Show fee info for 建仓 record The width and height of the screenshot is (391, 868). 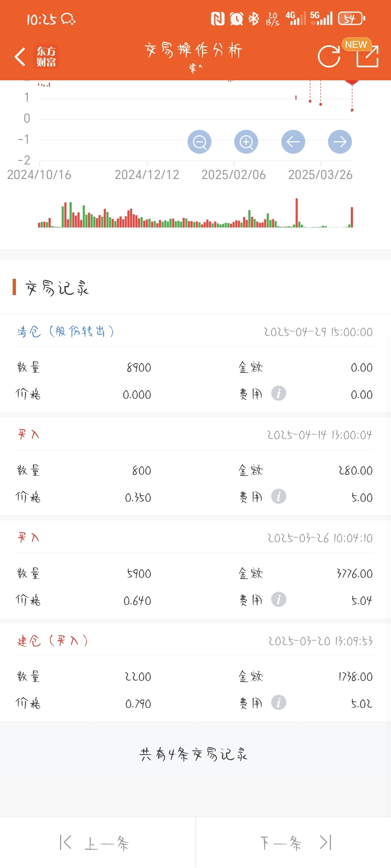279,703
